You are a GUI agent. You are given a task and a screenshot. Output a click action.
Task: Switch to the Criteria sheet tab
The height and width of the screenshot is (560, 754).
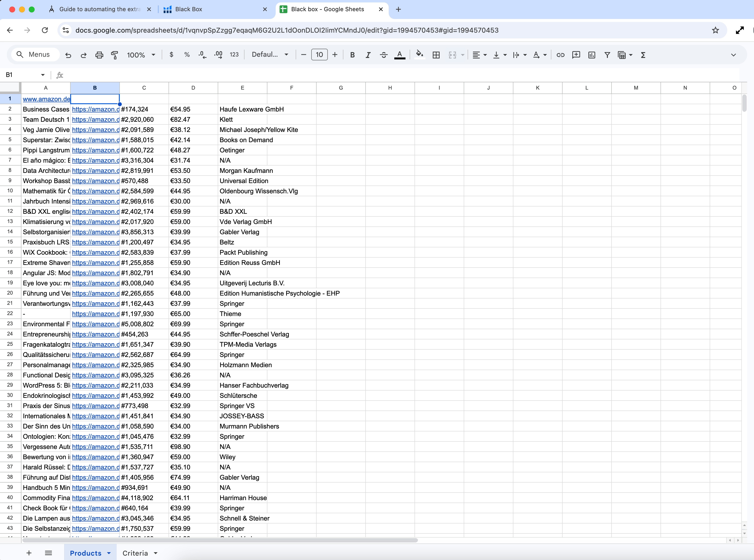click(135, 553)
